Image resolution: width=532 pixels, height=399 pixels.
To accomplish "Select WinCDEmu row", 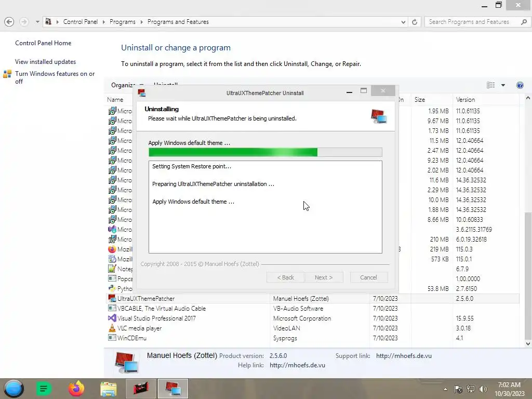I will (x=312, y=338).
